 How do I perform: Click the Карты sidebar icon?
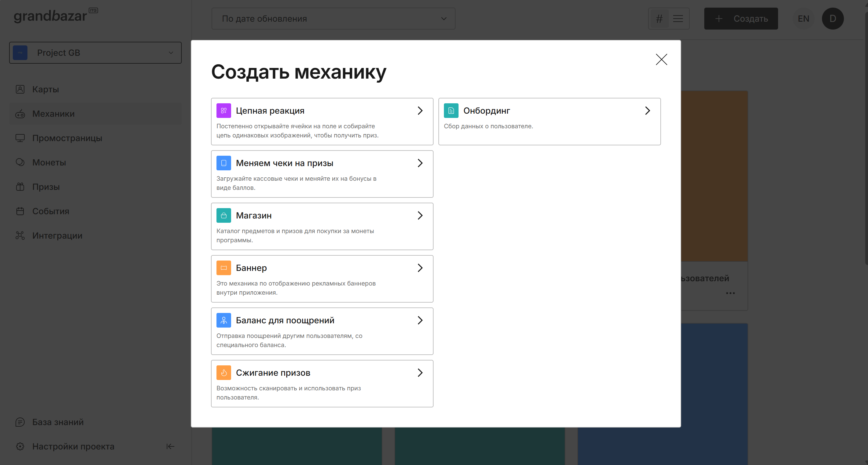tap(20, 89)
